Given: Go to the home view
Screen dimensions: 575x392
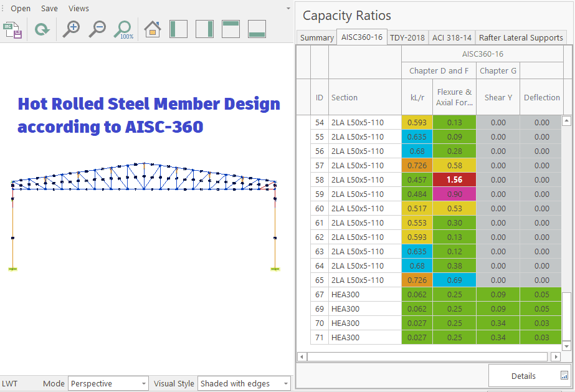Looking at the screenshot, I should pos(153,29).
